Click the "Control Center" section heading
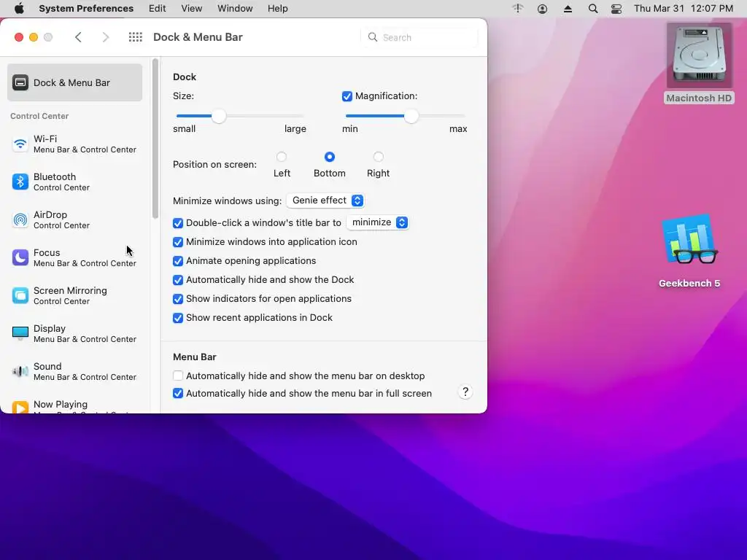The width and height of the screenshot is (747, 560). click(x=39, y=116)
